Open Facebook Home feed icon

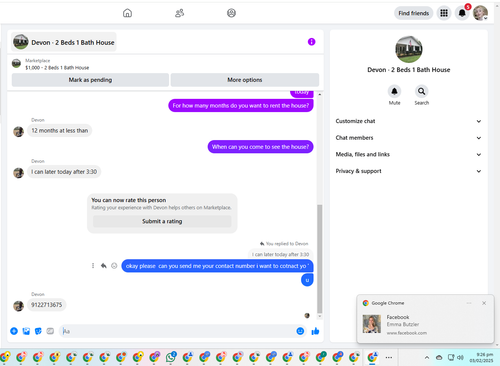pos(127,13)
